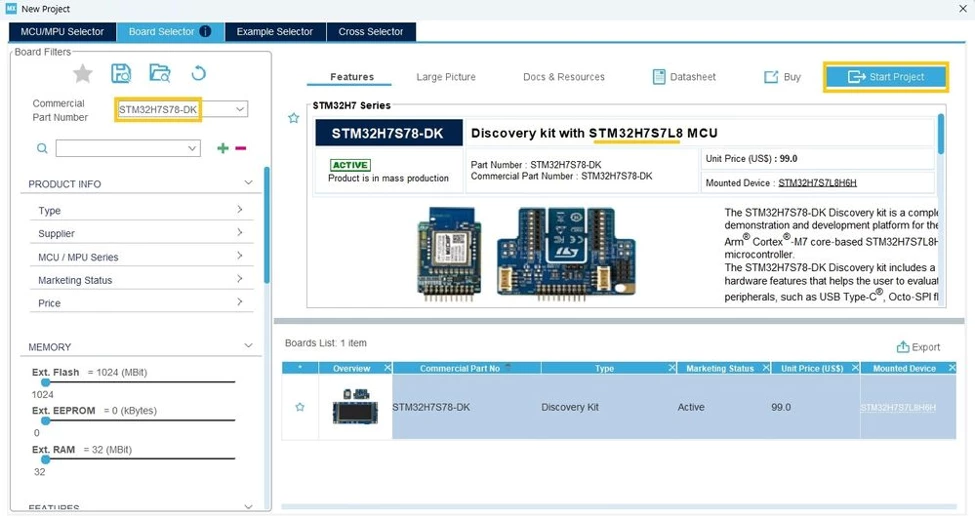Remove a filter with the magenta minus

coord(241,148)
